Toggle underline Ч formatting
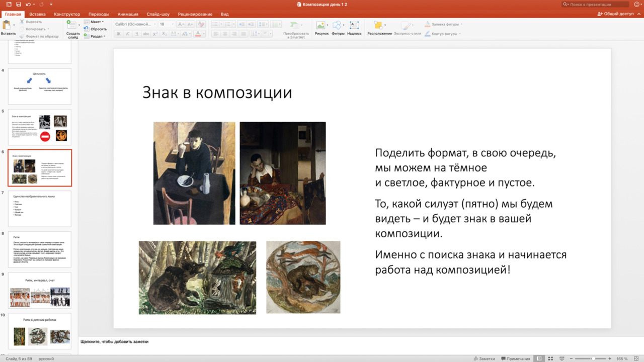644x362 pixels. coord(136,34)
